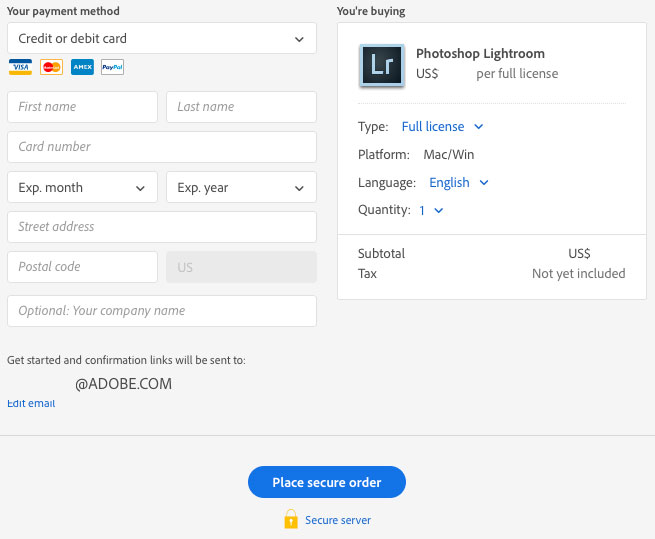Click the Photoshop Lightroom product title
This screenshot has height=539, width=655.
[x=480, y=53]
